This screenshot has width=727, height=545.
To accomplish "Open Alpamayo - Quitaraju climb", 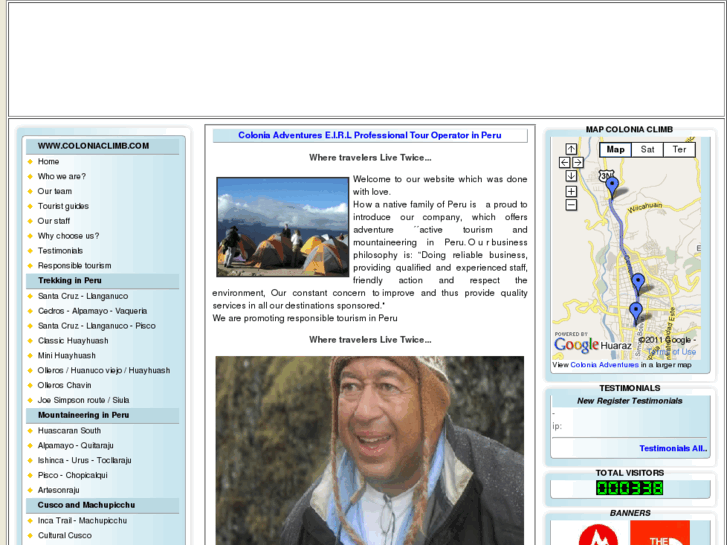I will [76, 445].
